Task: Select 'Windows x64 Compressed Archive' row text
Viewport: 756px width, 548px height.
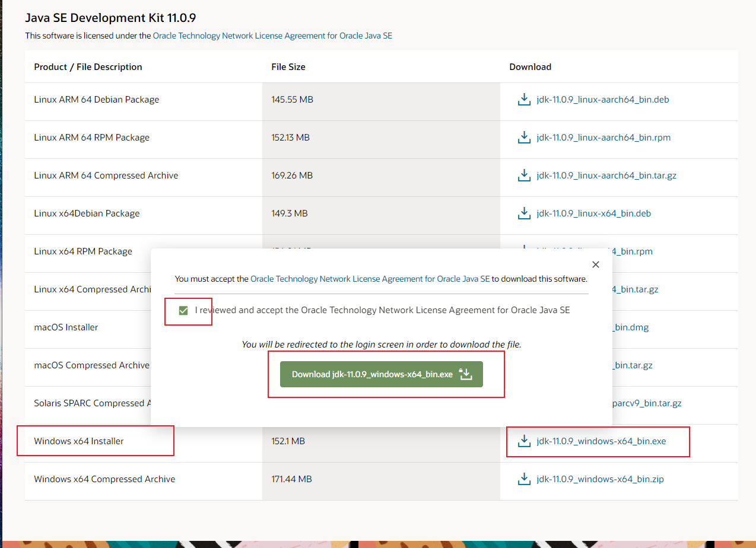Action: click(x=104, y=479)
